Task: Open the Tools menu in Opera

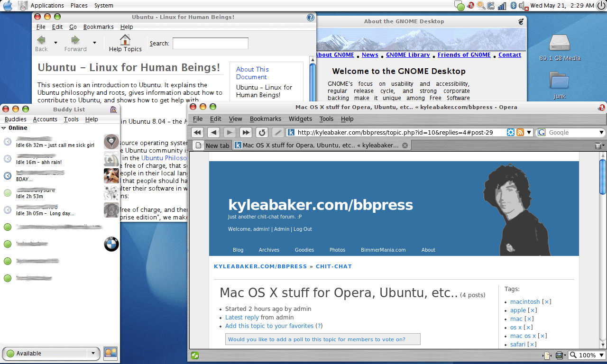Action: pyautogui.click(x=326, y=119)
